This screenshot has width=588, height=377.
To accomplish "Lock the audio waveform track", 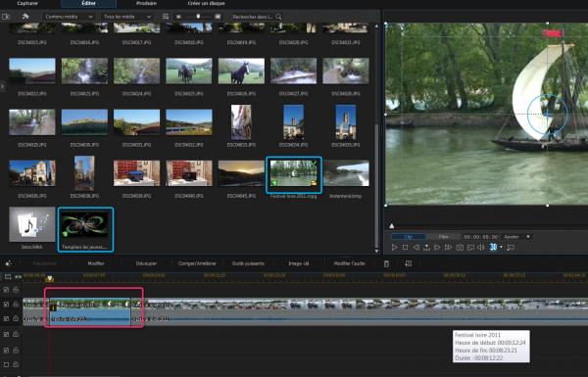I will click(16, 318).
